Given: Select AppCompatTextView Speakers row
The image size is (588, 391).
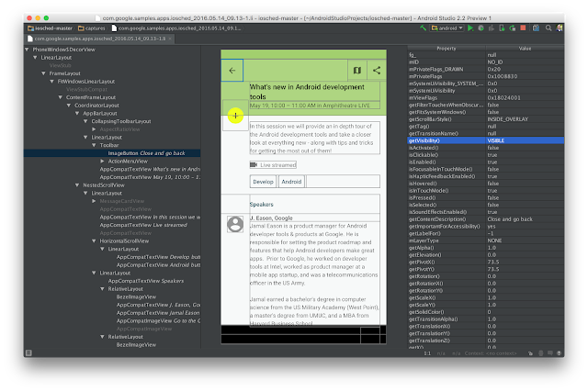Looking at the screenshot, I should 146,281.
